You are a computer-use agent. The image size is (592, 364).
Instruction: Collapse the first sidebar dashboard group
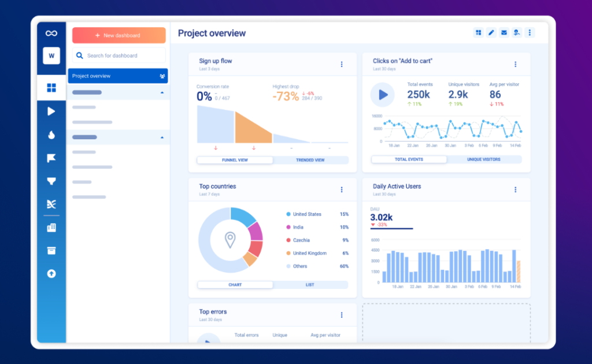pos(163,92)
